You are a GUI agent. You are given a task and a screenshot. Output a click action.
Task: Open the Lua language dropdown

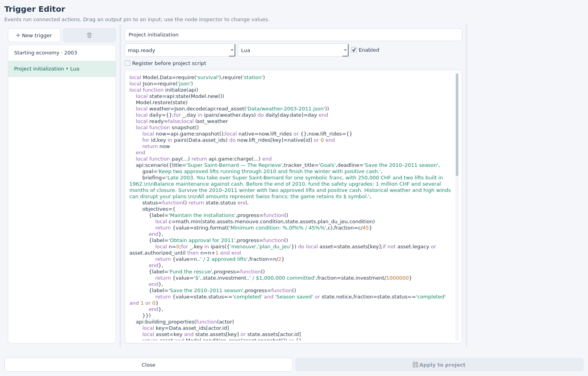pos(293,50)
